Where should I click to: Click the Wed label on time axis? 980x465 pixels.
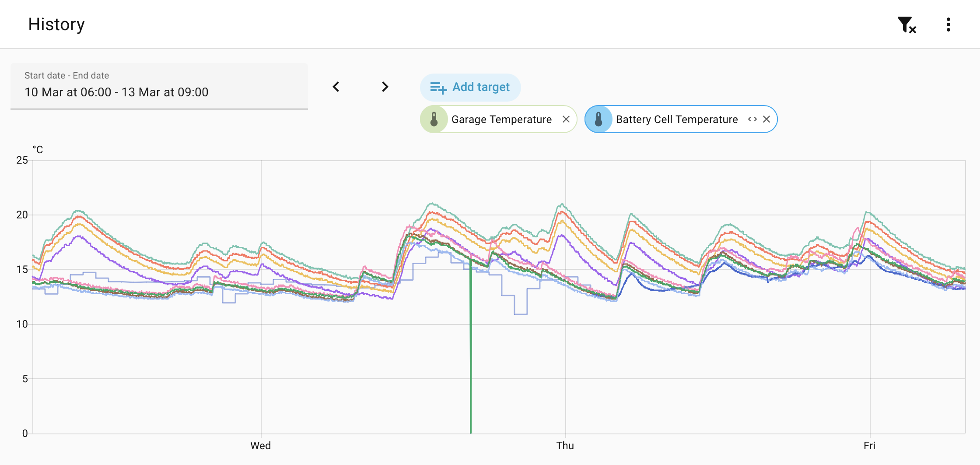(261, 446)
